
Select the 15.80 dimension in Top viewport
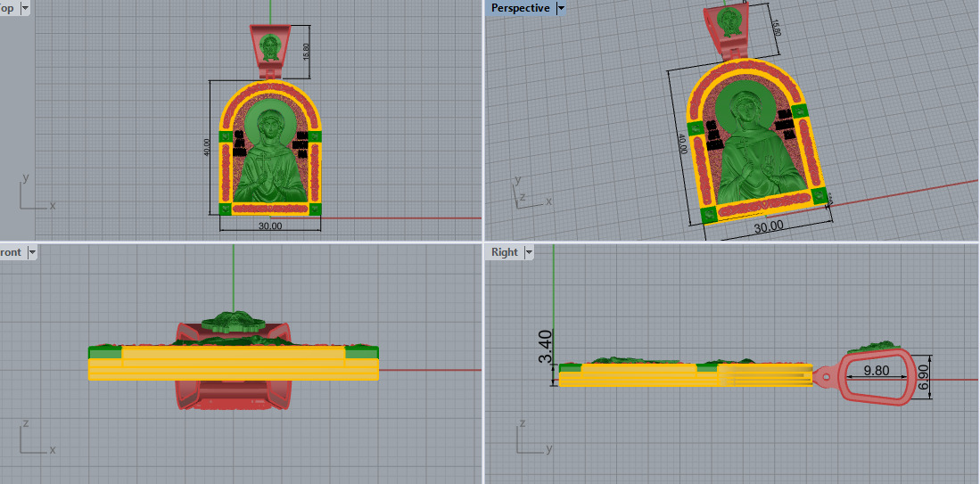[x=306, y=53]
